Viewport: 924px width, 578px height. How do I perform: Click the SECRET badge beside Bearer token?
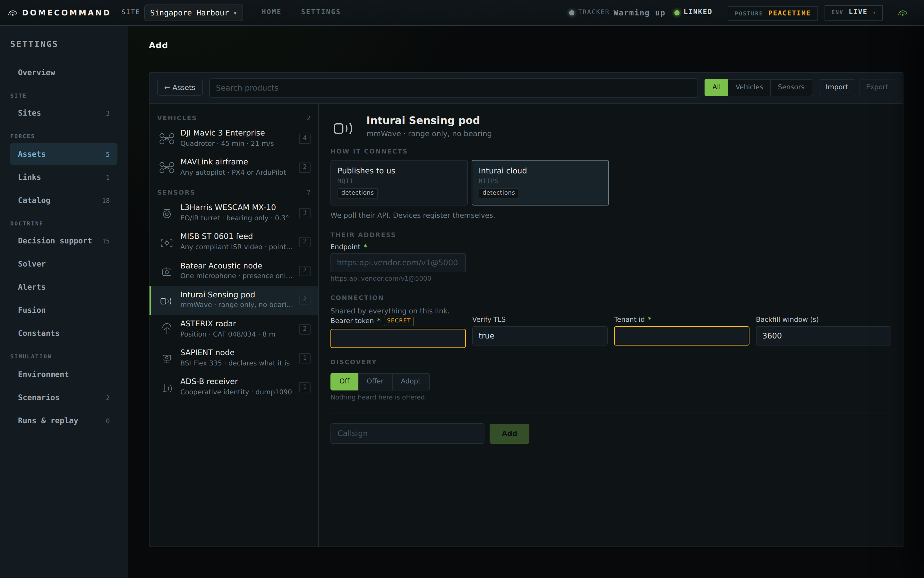tap(398, 321)
